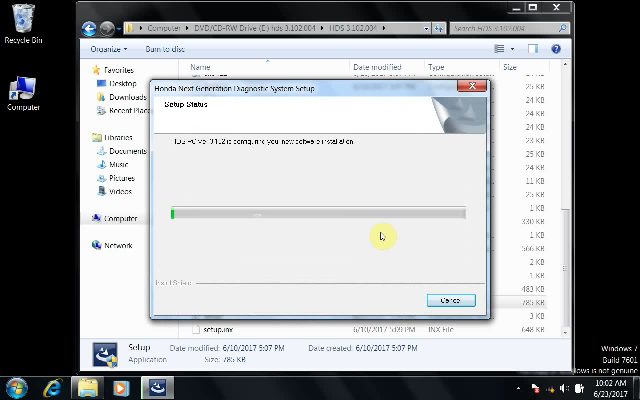The image size is (640, 400).
Task: Minimize the Explorer window
Action: click(x=517, y=7)
